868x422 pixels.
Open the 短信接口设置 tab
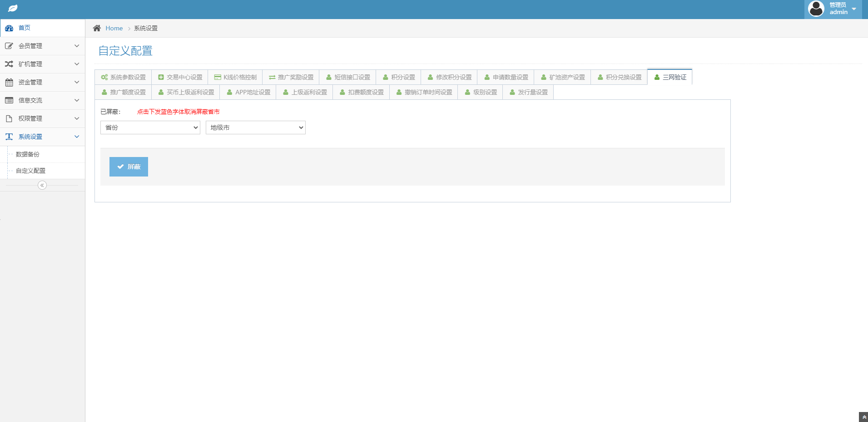click(348, 77)
